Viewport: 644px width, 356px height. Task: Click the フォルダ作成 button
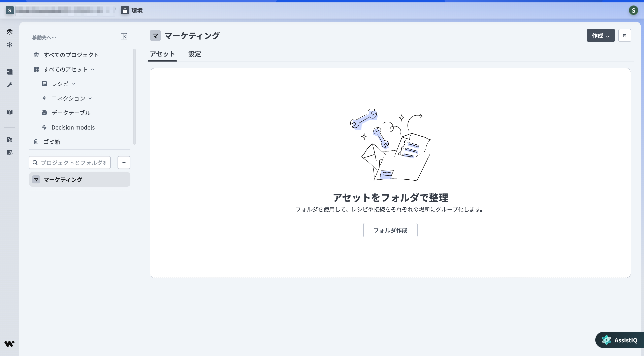[x=390, y=230]
